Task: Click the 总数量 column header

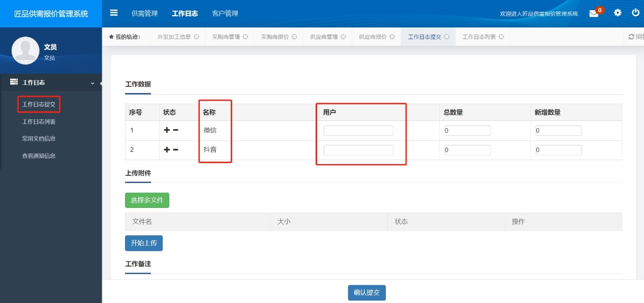Action: [x=453, y=112]
